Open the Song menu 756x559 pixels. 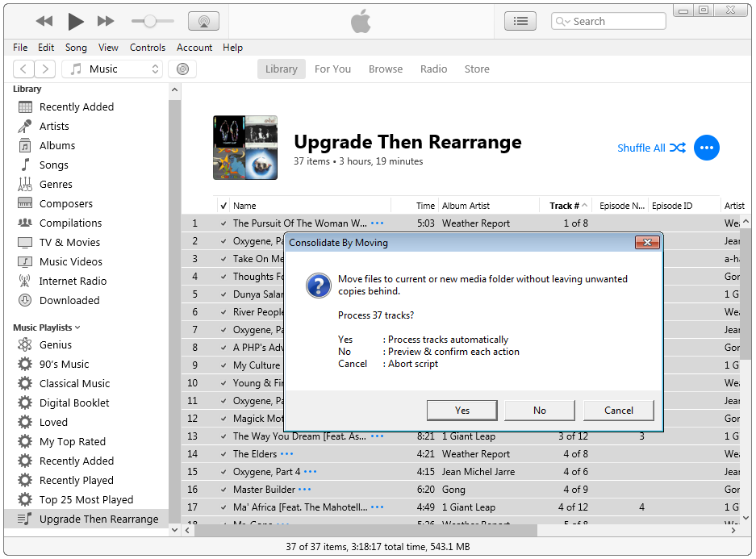coord(76,48)
